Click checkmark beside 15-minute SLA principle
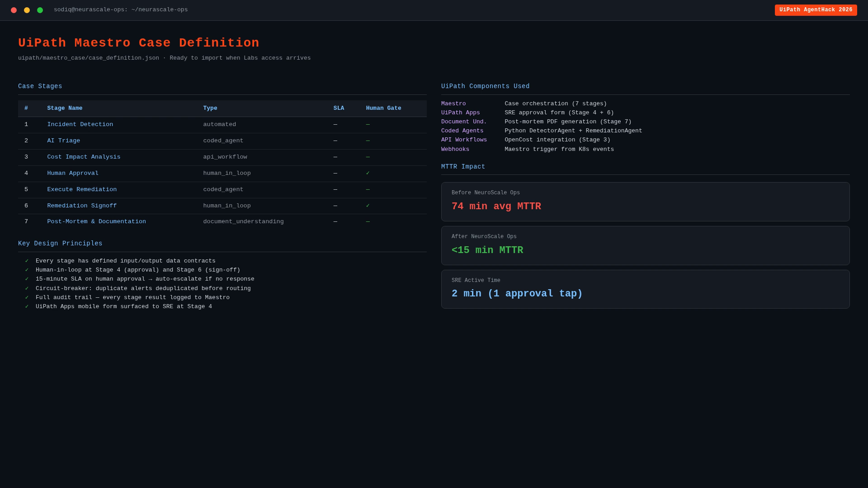 tap(27, 279)
